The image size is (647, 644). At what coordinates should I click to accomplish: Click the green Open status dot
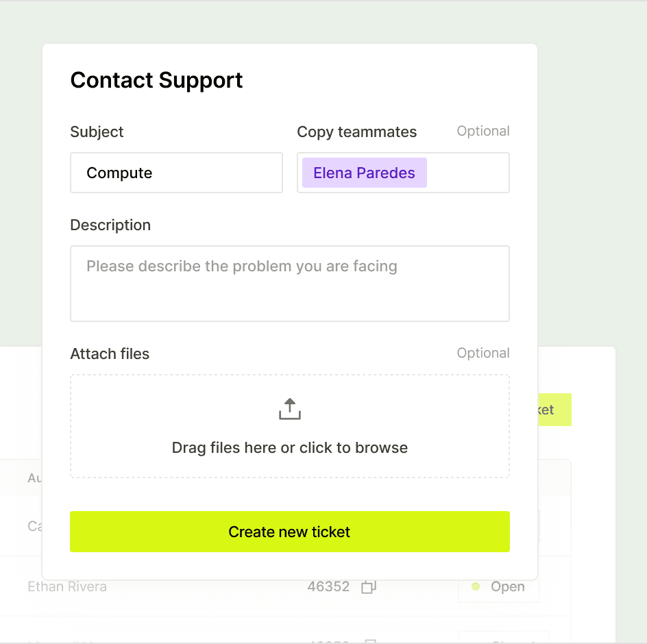click(476, 586)
